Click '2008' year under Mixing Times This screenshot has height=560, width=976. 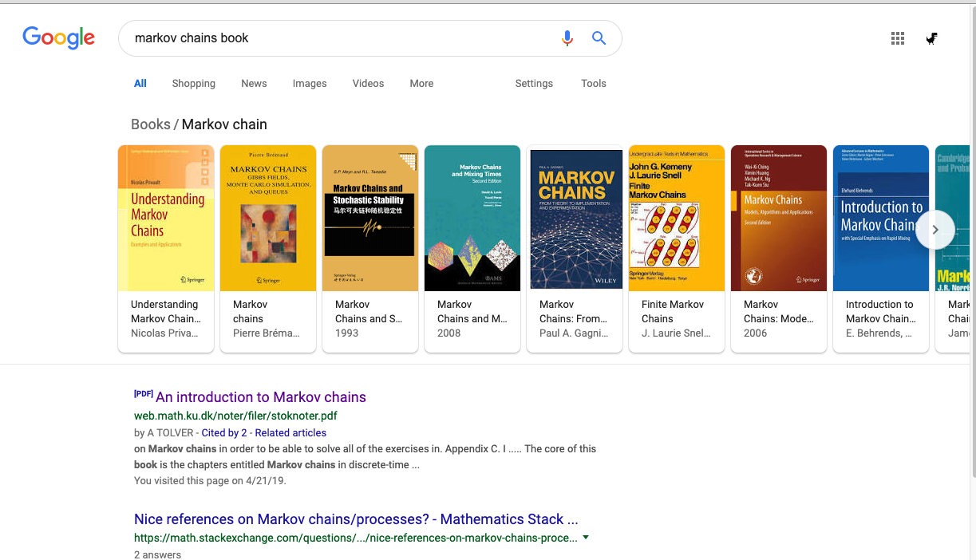pos(449,333)
